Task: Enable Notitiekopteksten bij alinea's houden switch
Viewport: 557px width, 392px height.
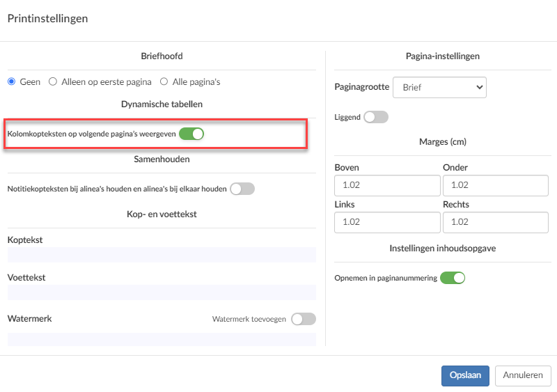Action: [x=242, y=189]
